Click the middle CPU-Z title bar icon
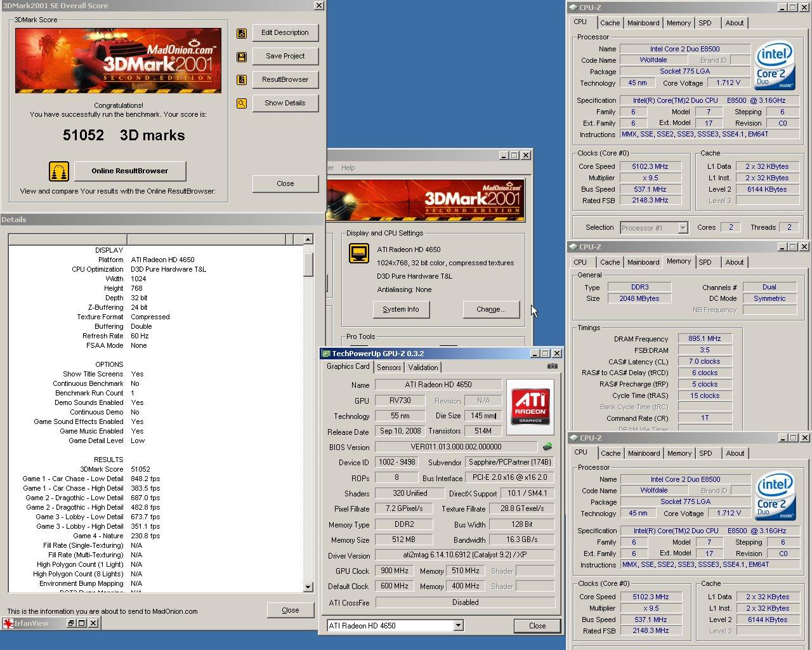The width and height of the screenshot is (812, 650). point(573,247)
